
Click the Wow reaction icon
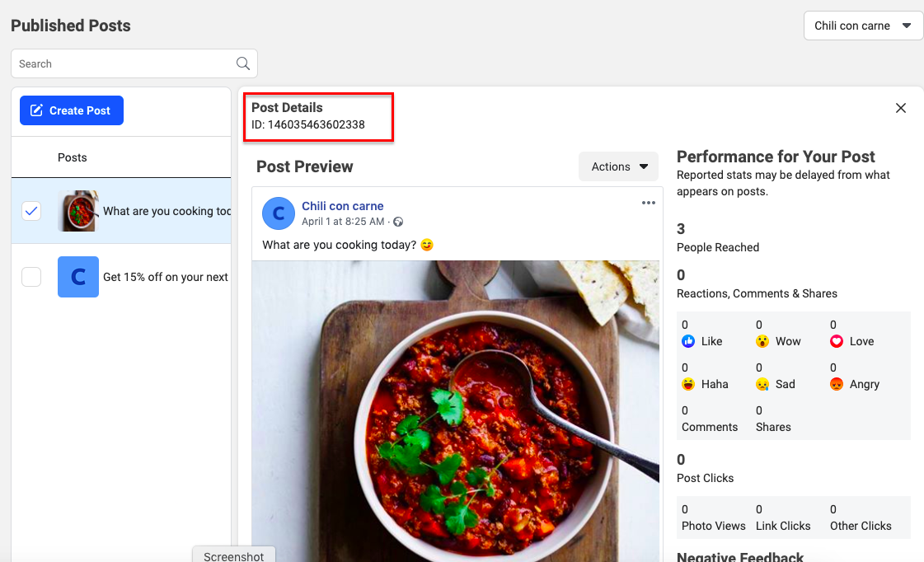pyautogui.click(x=762, y=341)
